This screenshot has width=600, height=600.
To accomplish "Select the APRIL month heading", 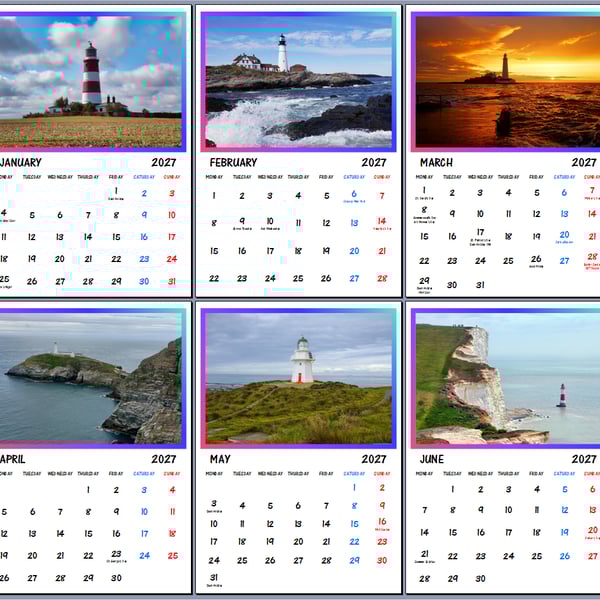I will click(12, 459).
